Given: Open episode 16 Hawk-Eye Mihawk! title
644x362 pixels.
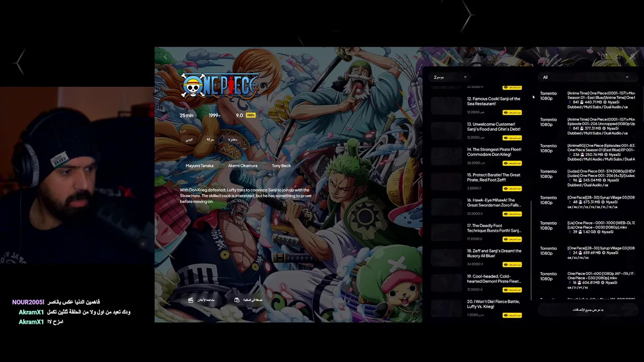Looking at the screenshot, I should point(494,203).
